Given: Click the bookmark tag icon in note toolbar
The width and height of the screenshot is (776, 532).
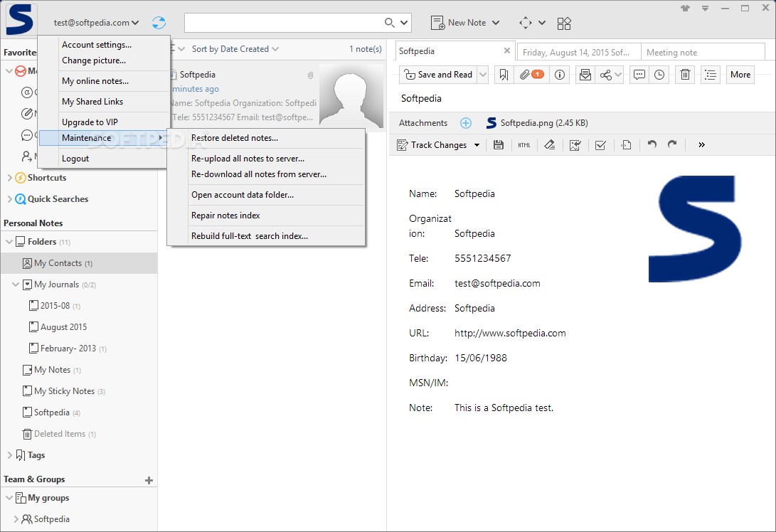Looking at the screenshot, I should pyautogui.click(x=504, y=75).
